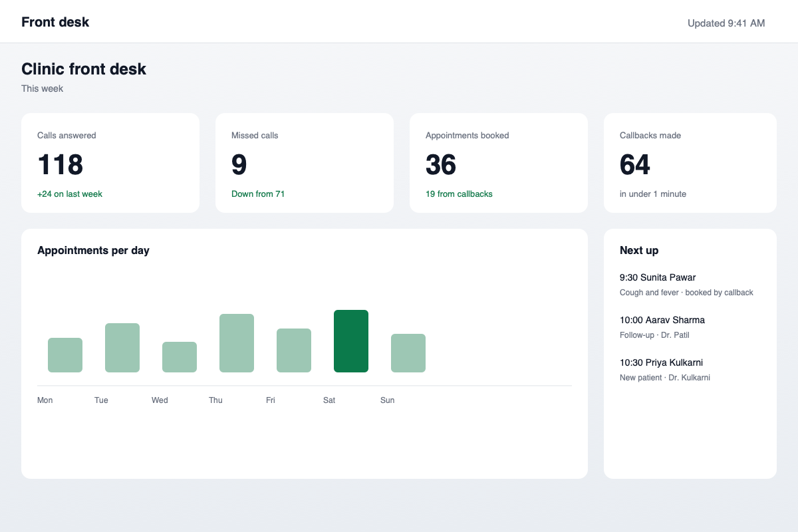Viewport: 798px width, 532px height.
Task: Click the Callbacks made label
Action: tap(650, 136)
